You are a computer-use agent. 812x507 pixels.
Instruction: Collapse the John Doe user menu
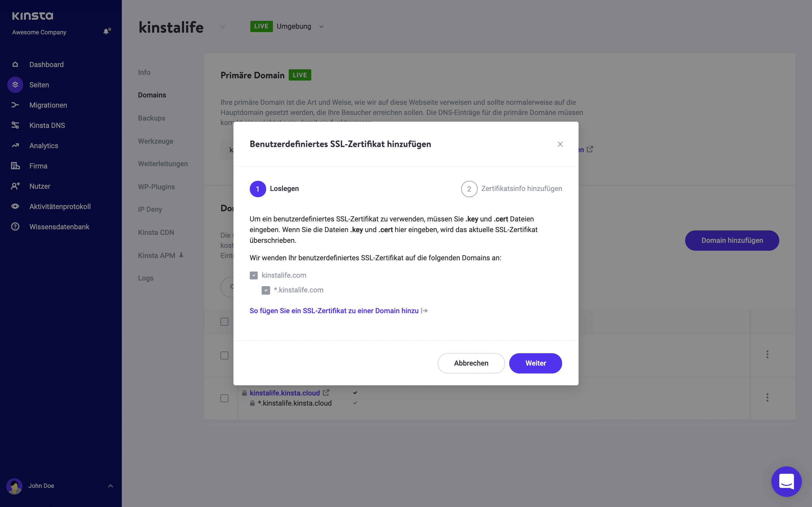tap(110, 486)
